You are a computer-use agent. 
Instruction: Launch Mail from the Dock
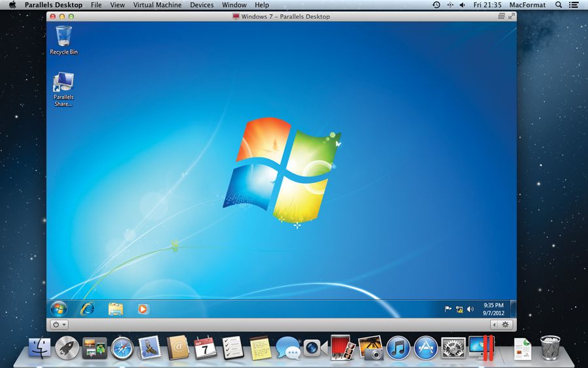150,347
